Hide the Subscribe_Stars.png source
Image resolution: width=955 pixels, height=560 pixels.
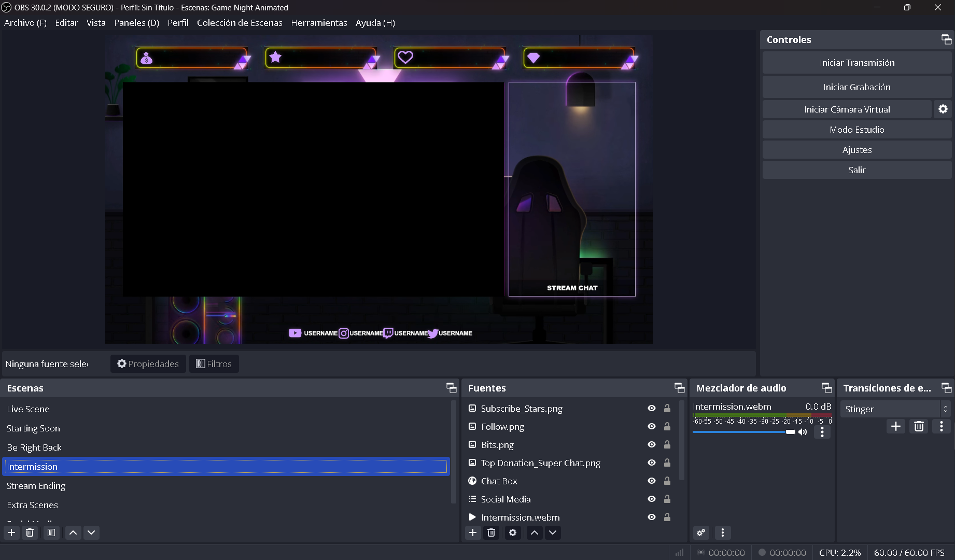pyautogui.click(x=652, y=409)
